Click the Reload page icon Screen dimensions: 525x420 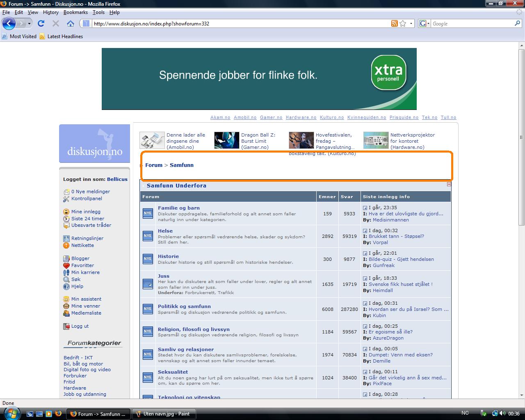(x=41, y=23)
